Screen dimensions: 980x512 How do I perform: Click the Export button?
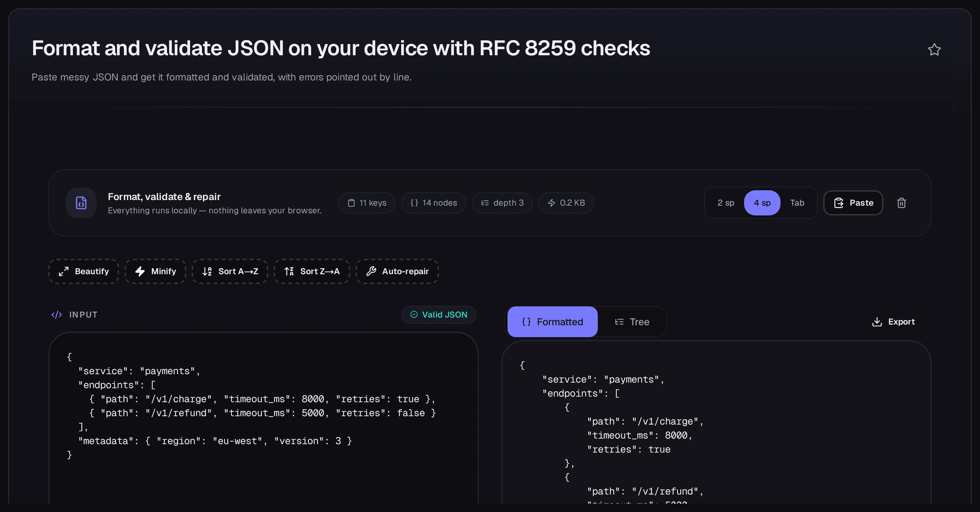pyautogui.click(x=893, y=321)
